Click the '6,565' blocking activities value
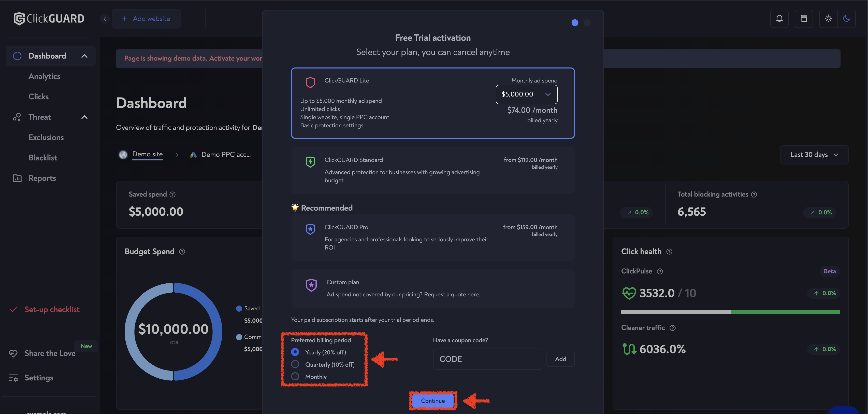 point(691,212)
